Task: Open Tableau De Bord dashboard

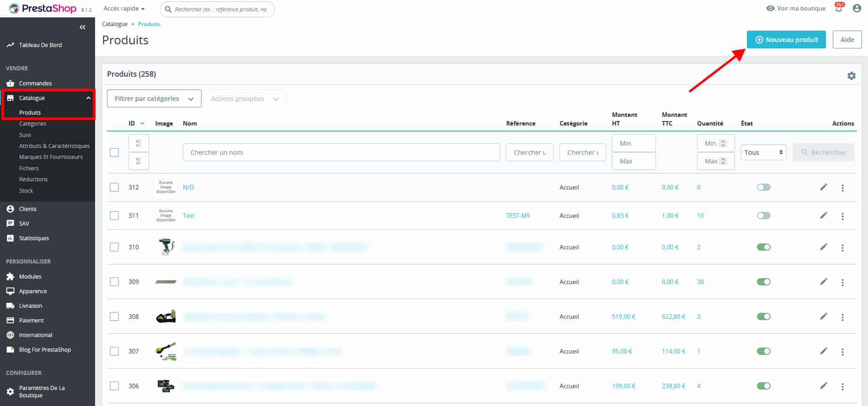Action: tap(40, 45)
